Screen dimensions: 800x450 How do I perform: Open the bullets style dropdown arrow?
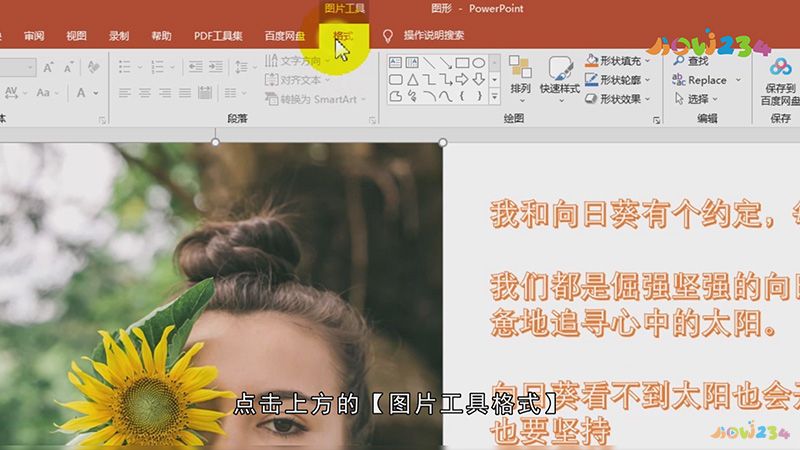[139, 67]
